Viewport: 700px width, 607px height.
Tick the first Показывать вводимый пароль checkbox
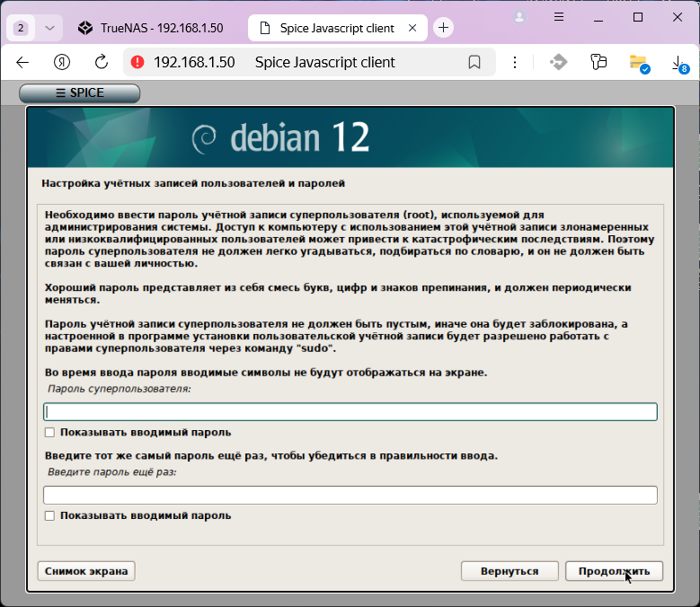coord(49,432)
